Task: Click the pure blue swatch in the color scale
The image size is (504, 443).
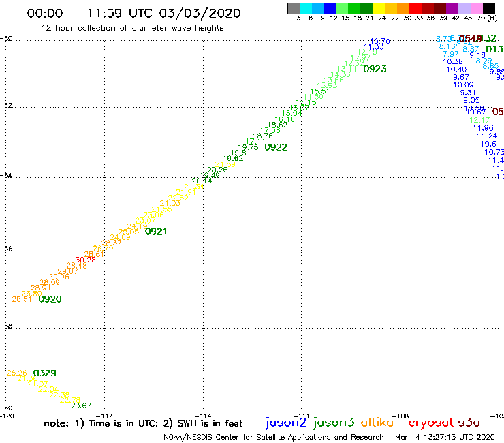Action: pos(330,8)
